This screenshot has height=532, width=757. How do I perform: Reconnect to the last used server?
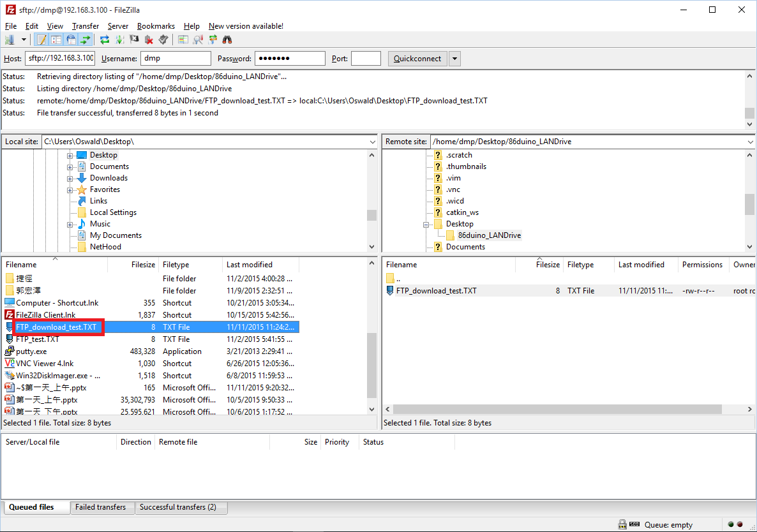point(163,40)
